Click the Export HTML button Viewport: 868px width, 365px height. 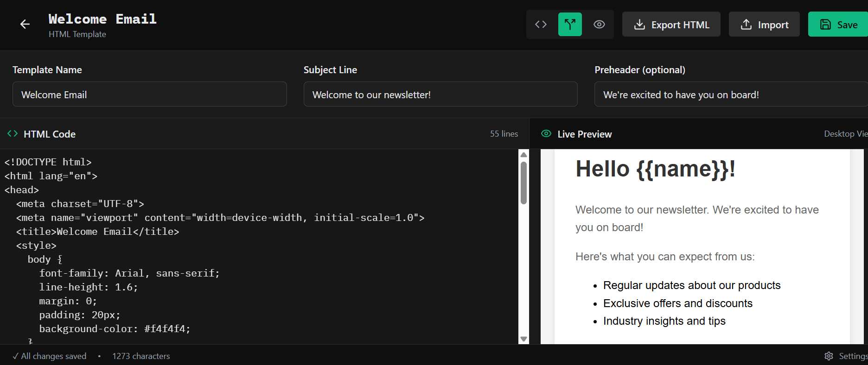[671, 25]
